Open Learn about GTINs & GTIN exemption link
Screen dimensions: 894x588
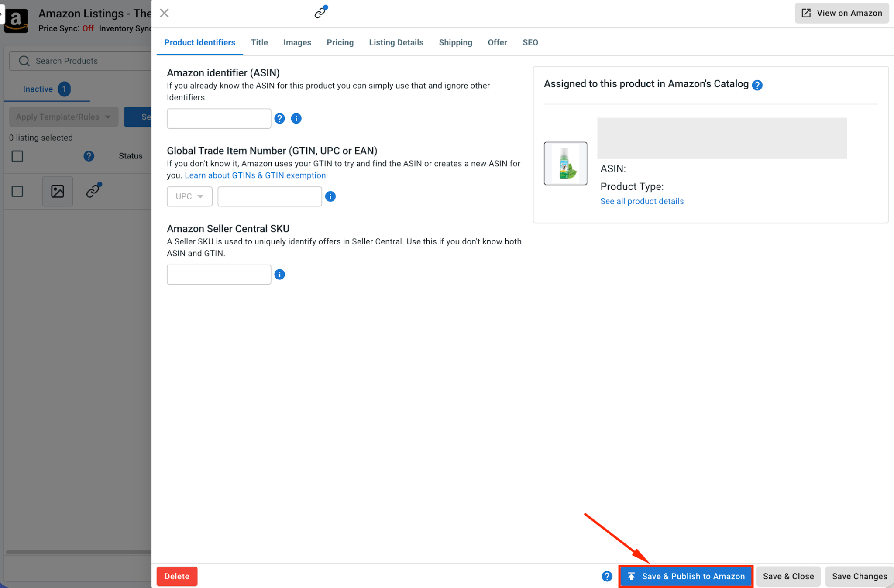click(255, 175)
